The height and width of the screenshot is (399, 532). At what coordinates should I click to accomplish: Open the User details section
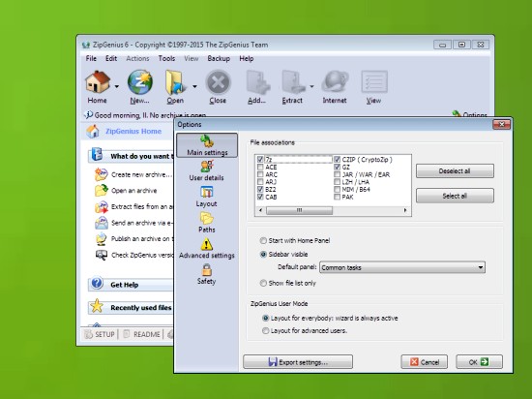[x=207, y=170]
